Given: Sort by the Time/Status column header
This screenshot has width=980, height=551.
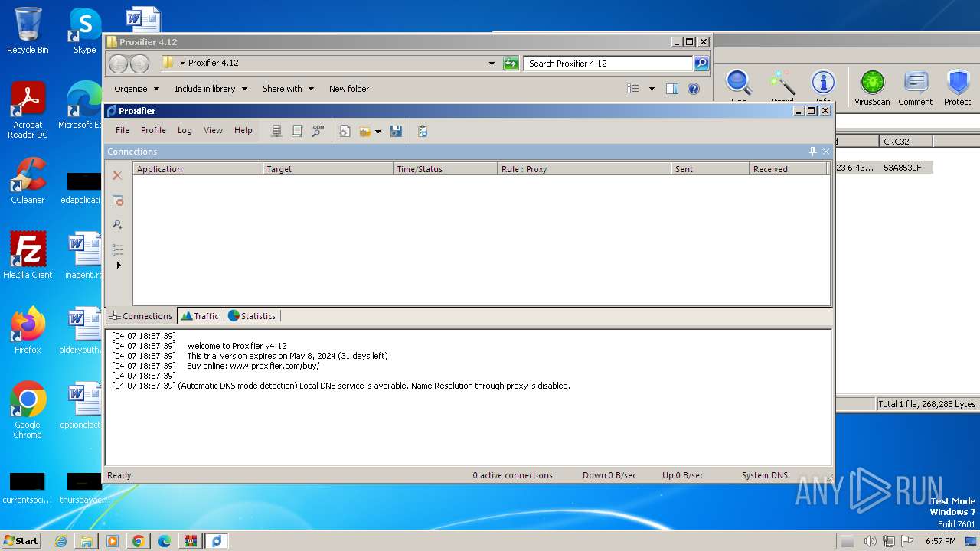Looking at the screenshot, I should [445, 169].
